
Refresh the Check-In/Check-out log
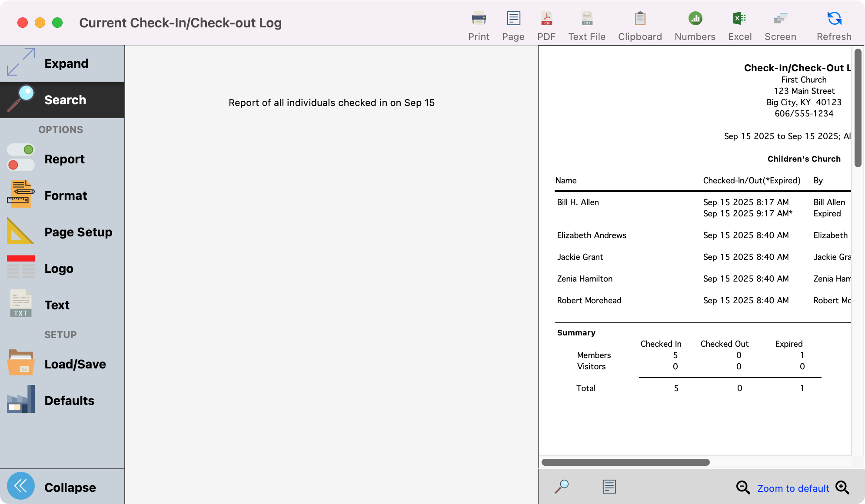[833, 24]
